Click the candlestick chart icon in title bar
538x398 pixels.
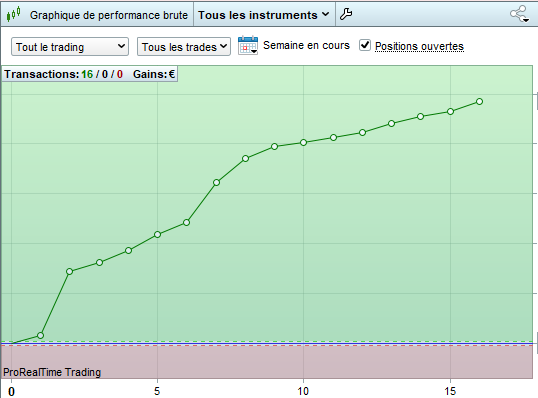point(13,14)
